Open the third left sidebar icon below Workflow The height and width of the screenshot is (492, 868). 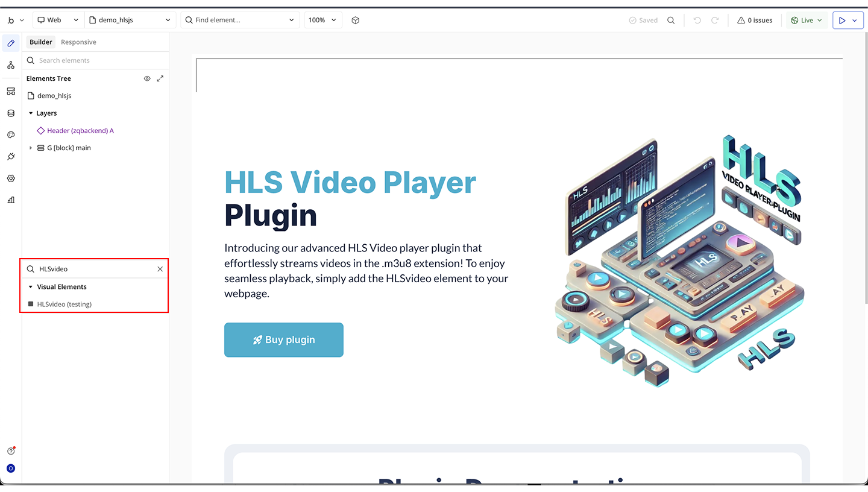click(x=11, y=91)
